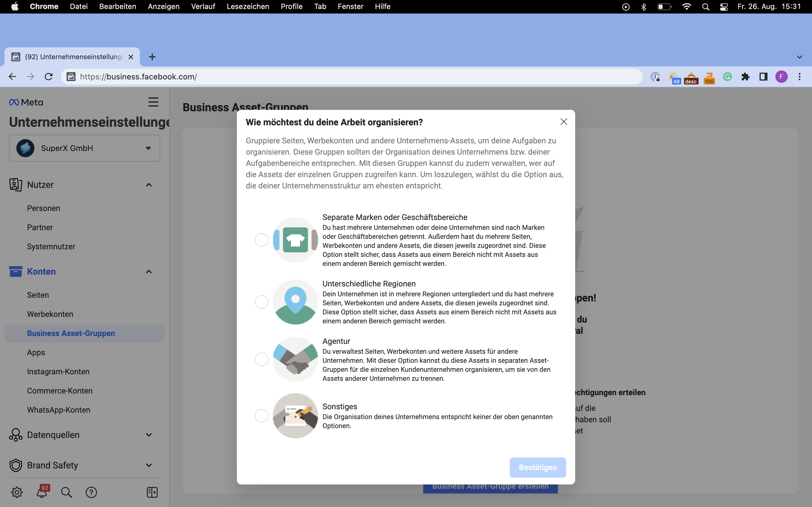Click the hamburger menu icon next to Meta
The height and width of the screenshot is (507, 812).
tap(153, 102)
